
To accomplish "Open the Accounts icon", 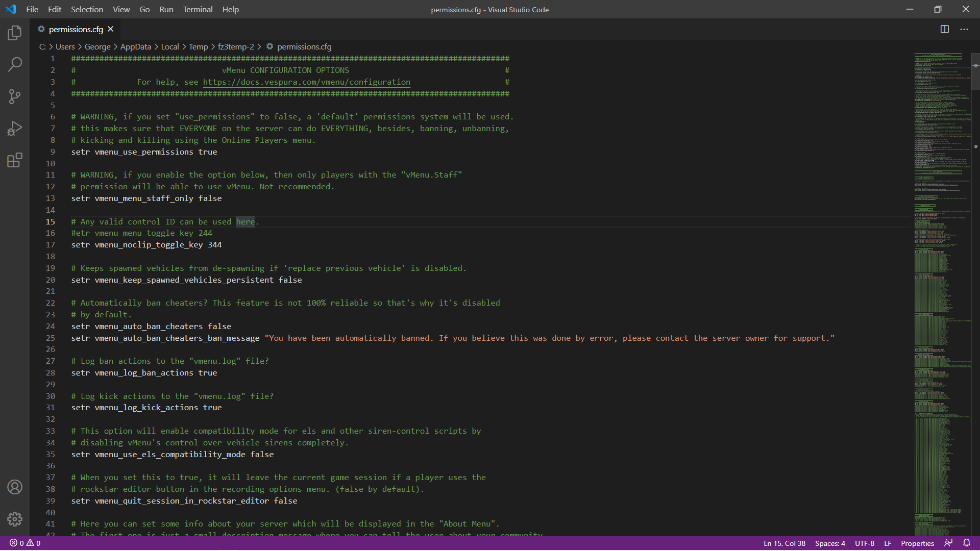I will point(15,487).
